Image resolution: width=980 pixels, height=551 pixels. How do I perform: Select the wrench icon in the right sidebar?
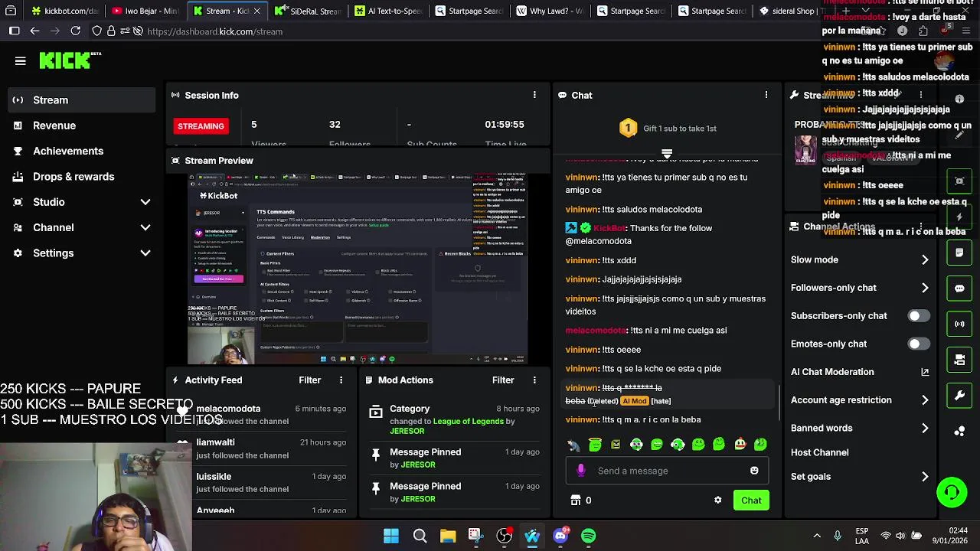tap(959, 396)
